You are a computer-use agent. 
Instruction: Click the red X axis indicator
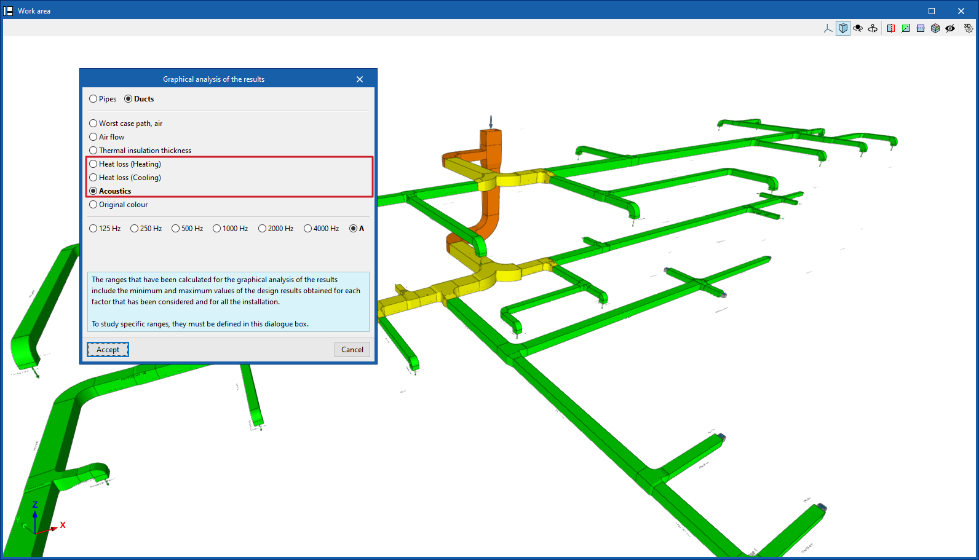click(x=63, y=525)
